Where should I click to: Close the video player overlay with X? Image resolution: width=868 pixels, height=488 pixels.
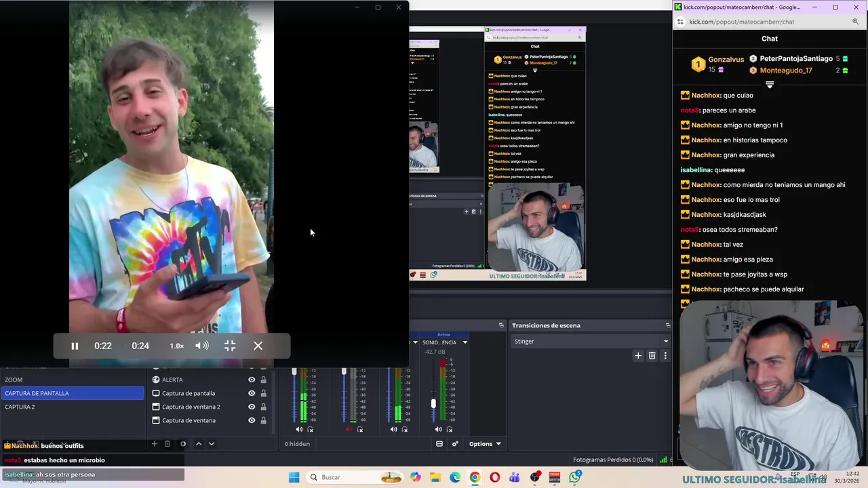258,346
